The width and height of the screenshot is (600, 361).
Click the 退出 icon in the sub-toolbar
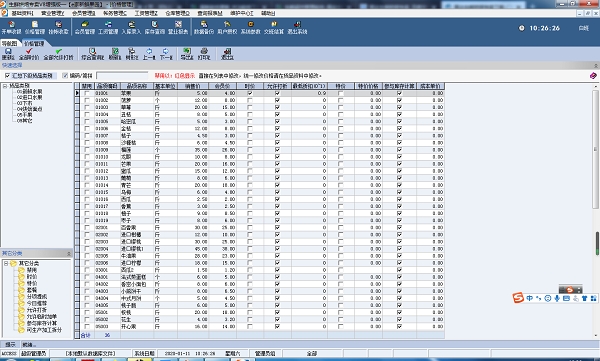coord(227,54)
